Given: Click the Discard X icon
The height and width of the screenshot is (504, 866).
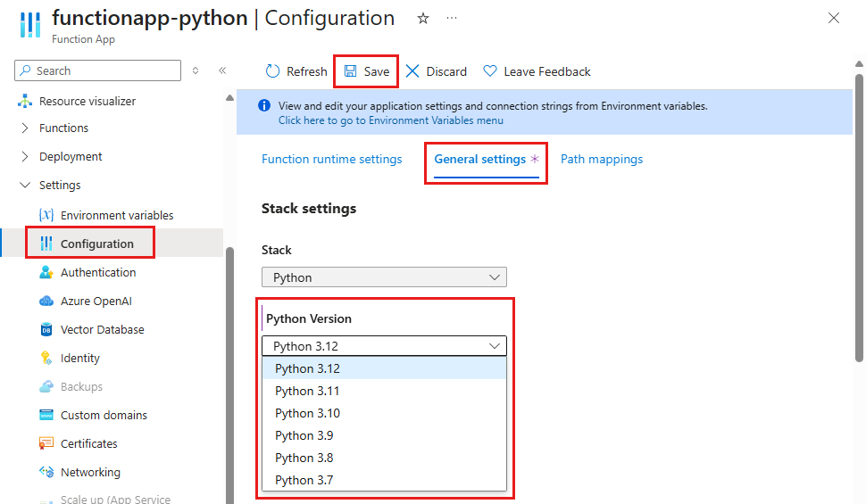Looking at the screenshot, I should (412, 71).
